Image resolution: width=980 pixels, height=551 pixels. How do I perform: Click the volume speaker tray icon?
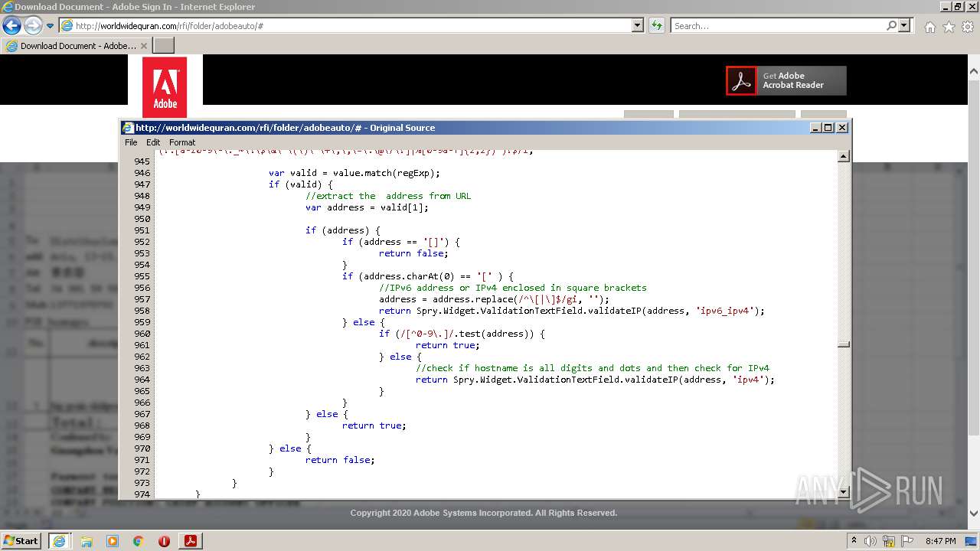[871, 541]
